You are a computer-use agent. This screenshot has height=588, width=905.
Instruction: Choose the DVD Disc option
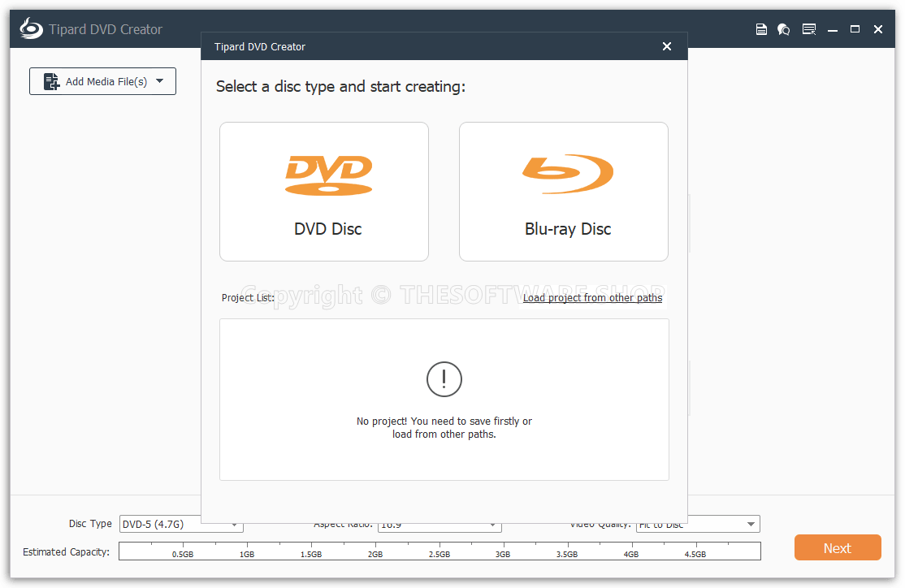click(324, 192)
